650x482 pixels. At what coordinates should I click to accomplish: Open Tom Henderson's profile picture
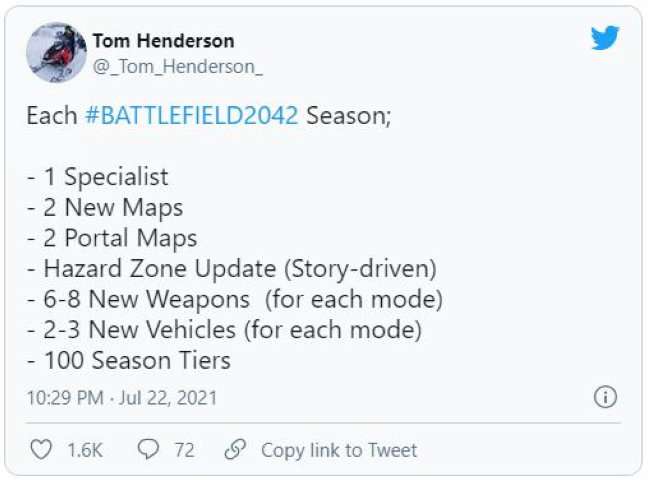click(55, 53)
